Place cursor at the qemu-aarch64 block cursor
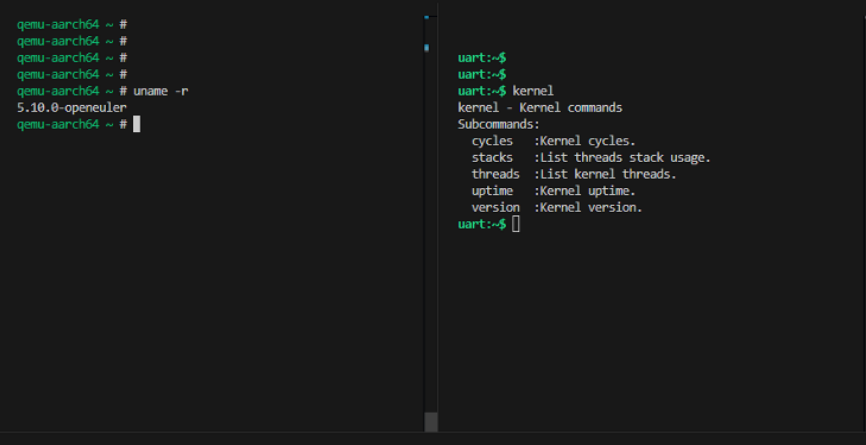The image size is (866, 445). coord(137,124)
